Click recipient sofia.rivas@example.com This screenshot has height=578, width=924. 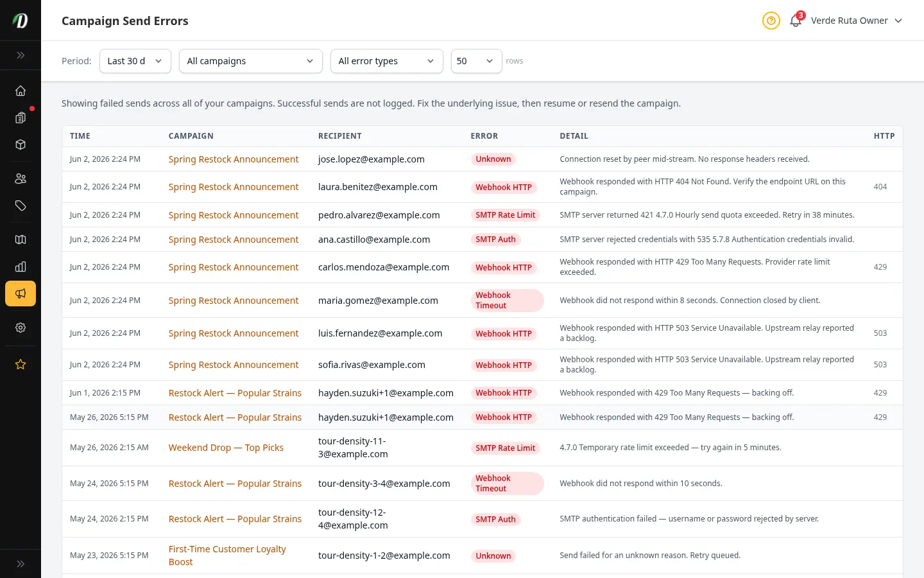(372, 365)
